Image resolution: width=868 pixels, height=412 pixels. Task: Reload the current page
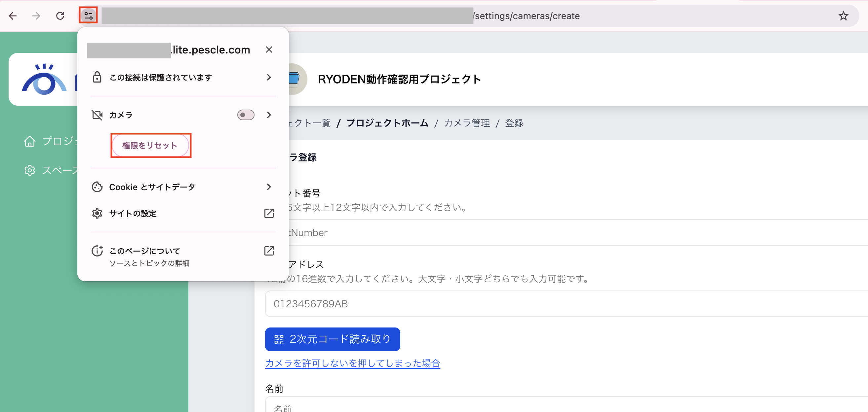click(x=60, y=16)
